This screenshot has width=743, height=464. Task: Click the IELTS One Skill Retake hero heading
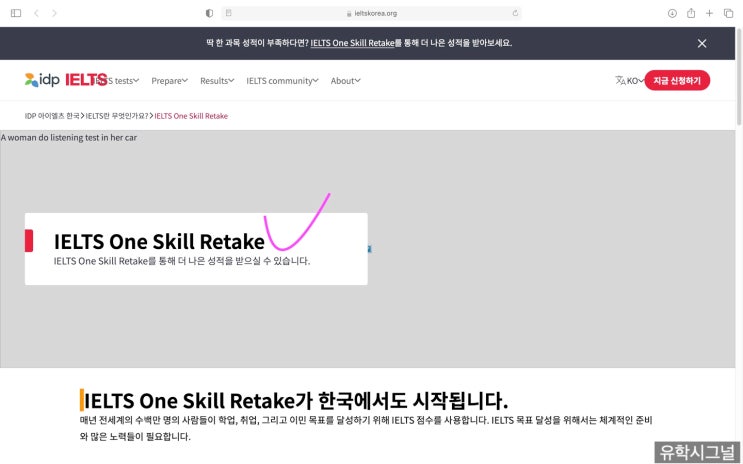[x=159, y=241]
